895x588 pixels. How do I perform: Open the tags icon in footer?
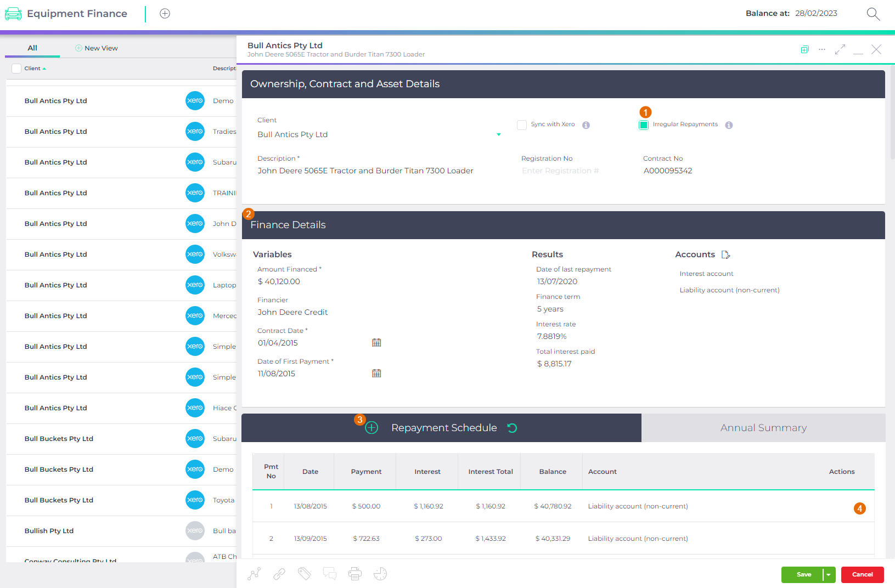click(305, 574)
